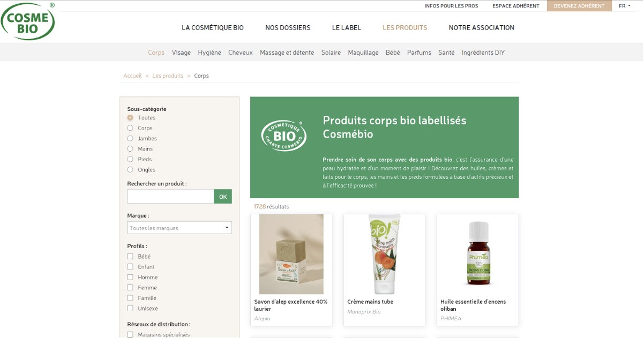644x345 pixels.
Task: Enable the Magasins spécialisés checkbox
Action: [x=130, y=334]
